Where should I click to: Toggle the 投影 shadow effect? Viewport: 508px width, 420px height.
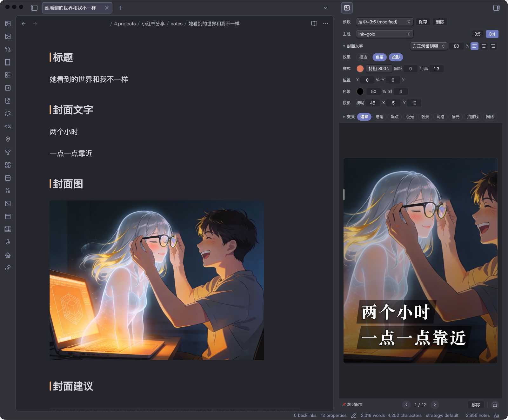click(x=396, y=57)
